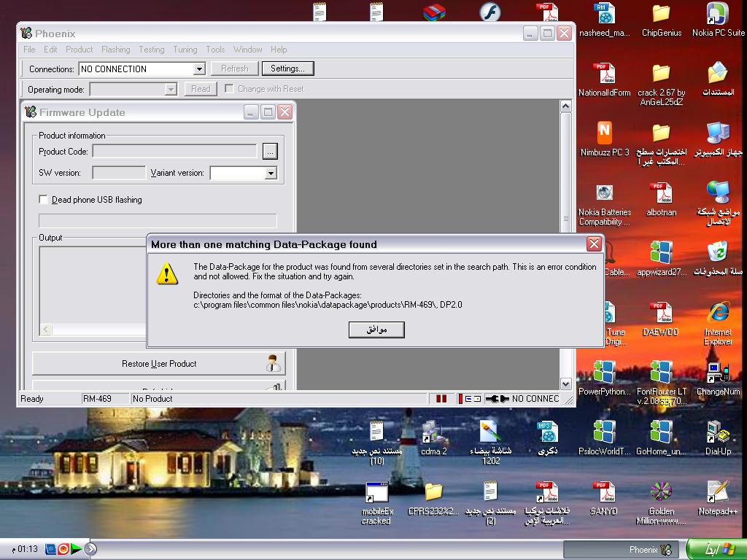The width and height of the screenshot is (747, 560).
Task: Expand hidden system tray icons arrow
Action: [x=90, y=549]
